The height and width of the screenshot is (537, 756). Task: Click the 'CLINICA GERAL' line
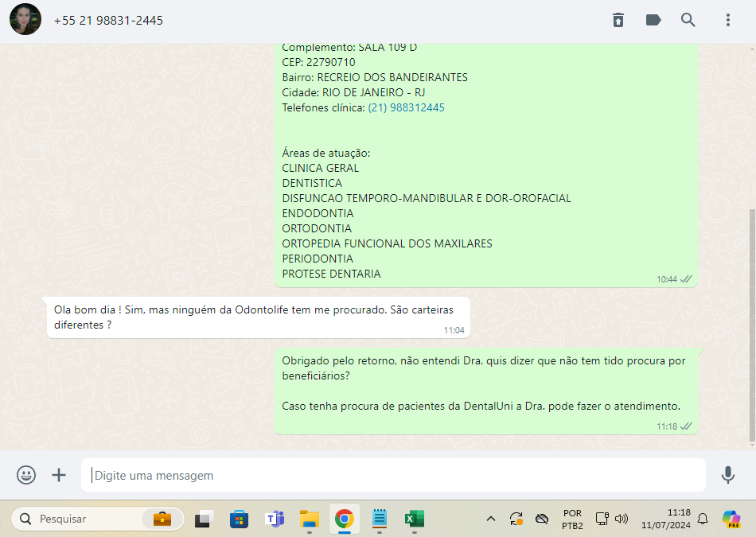click(321, 168)
